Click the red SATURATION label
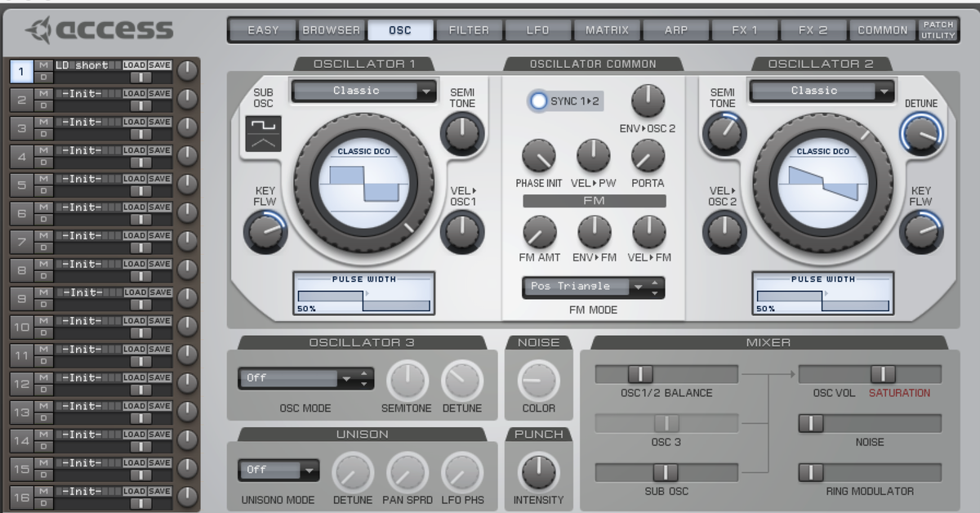This screenshot has height=513, width=980. [899, 393]
